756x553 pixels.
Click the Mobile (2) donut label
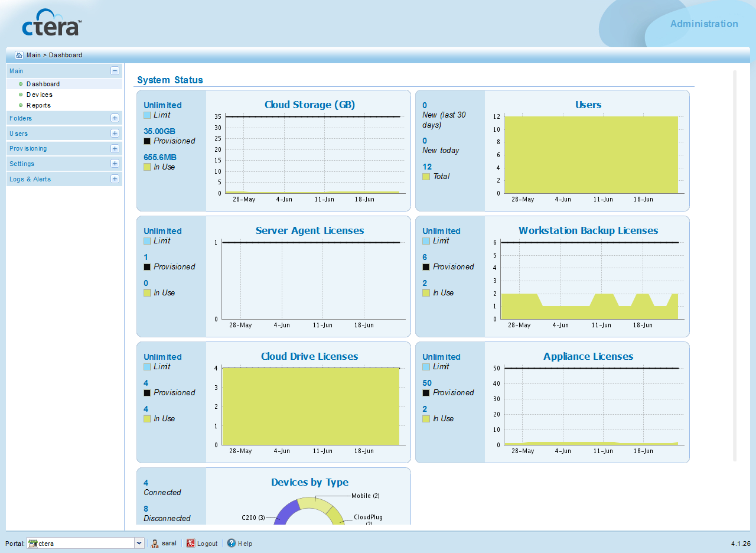coord(366,496)
